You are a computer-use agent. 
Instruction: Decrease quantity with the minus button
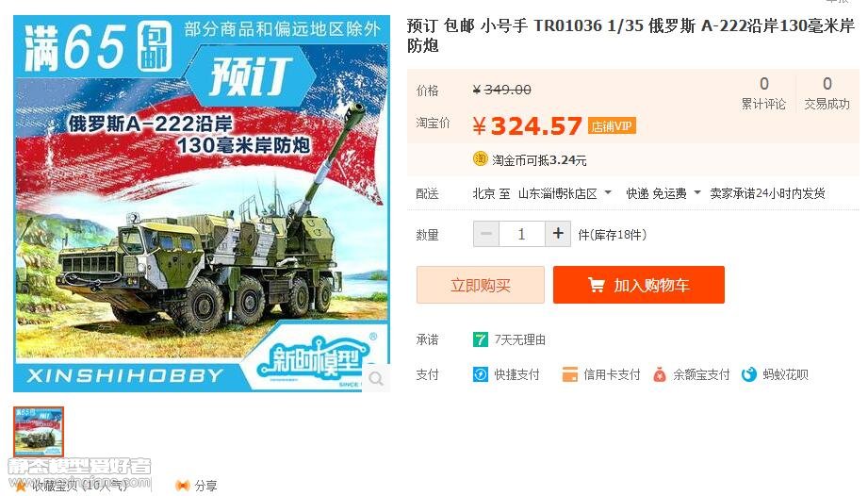coord(486,234)
